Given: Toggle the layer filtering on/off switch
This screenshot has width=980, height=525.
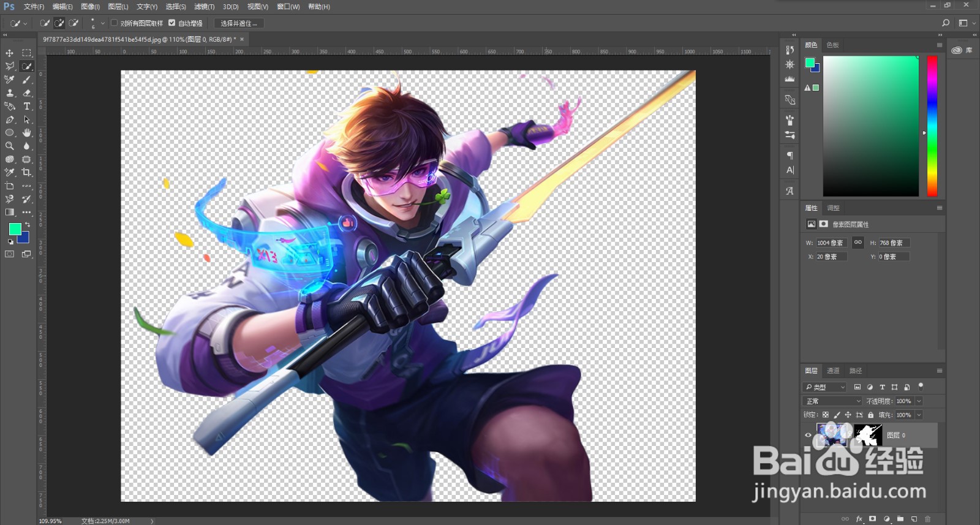Looking at the screenshot, I should 921,386.
